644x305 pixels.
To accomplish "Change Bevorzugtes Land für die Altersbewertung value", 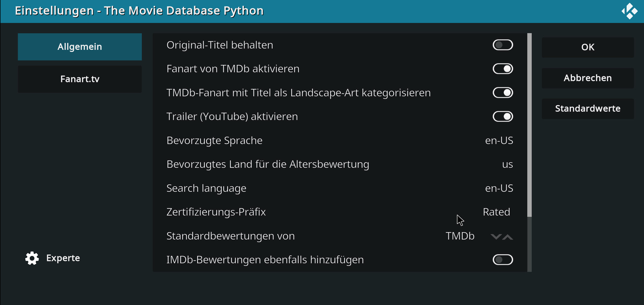I will tap(340, 164).
